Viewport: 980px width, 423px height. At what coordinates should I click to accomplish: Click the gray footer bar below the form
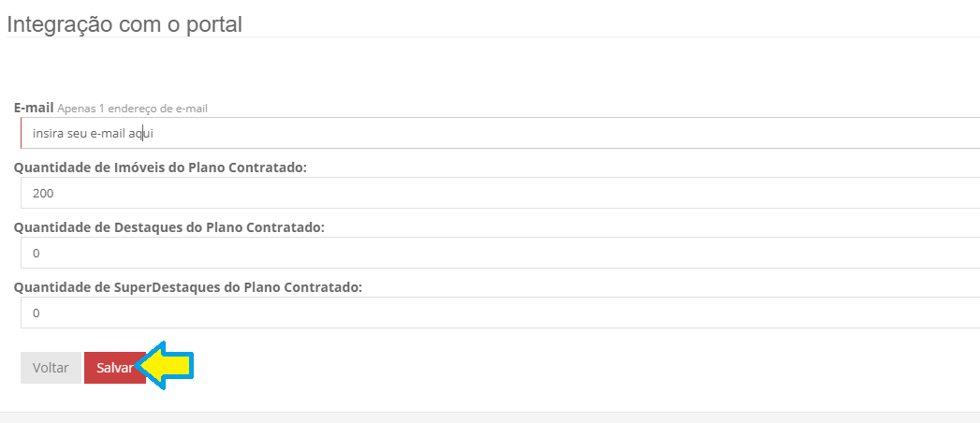490,417
